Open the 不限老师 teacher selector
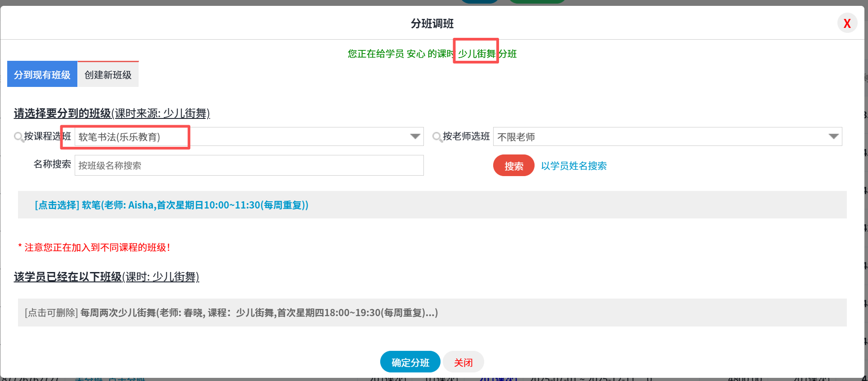Image resolution: width=868 pixels, height=381 pixels. 661,137
